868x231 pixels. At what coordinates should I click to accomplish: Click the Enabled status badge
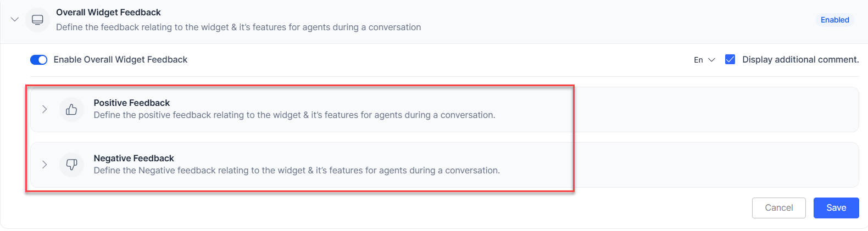[834, 20]
